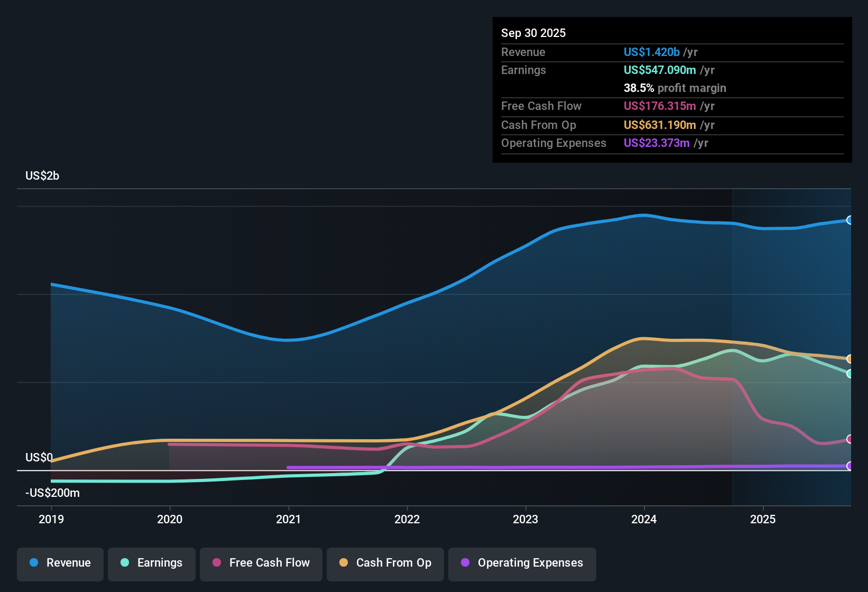Viewport: 868px width, 592px height.
Task: Click the 38.5% profit margin row
Action: click(x=675, y=88)
